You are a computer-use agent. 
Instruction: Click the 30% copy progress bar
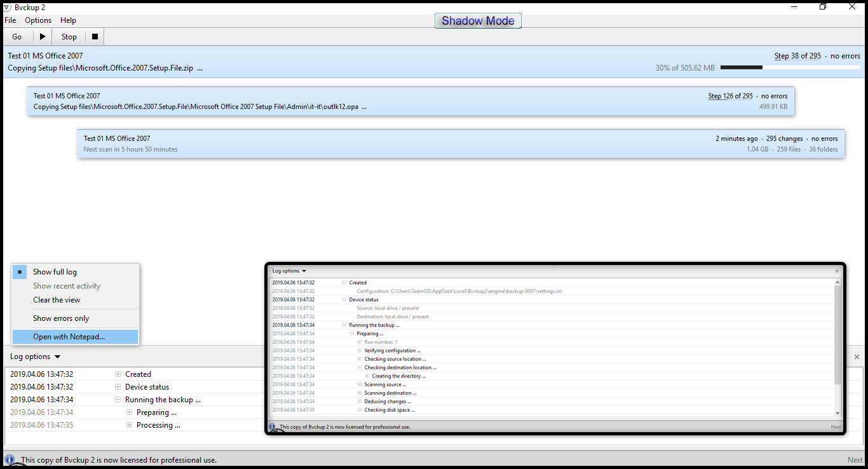click(x=790, y=67)
